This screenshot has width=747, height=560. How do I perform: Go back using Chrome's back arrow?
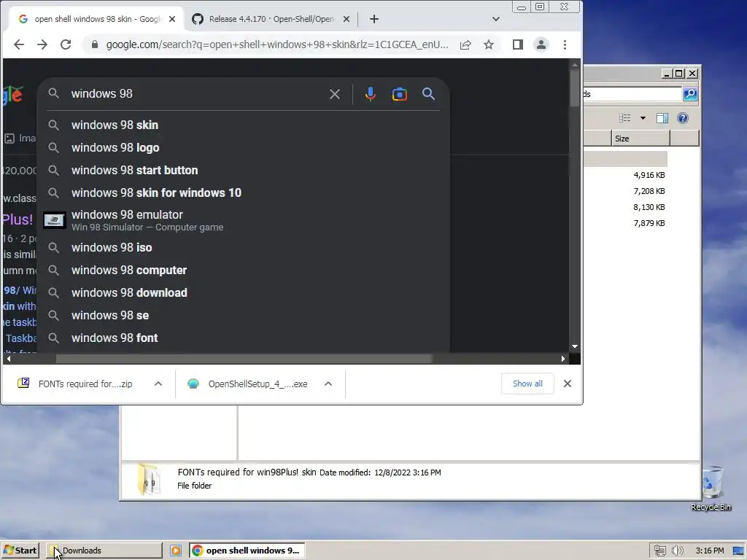click(x=18, y=44)
